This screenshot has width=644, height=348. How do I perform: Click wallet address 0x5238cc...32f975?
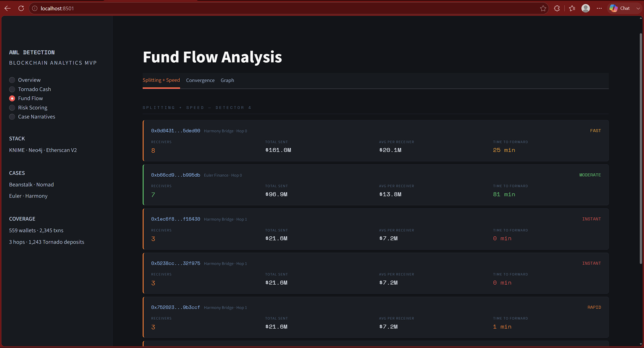176,263
